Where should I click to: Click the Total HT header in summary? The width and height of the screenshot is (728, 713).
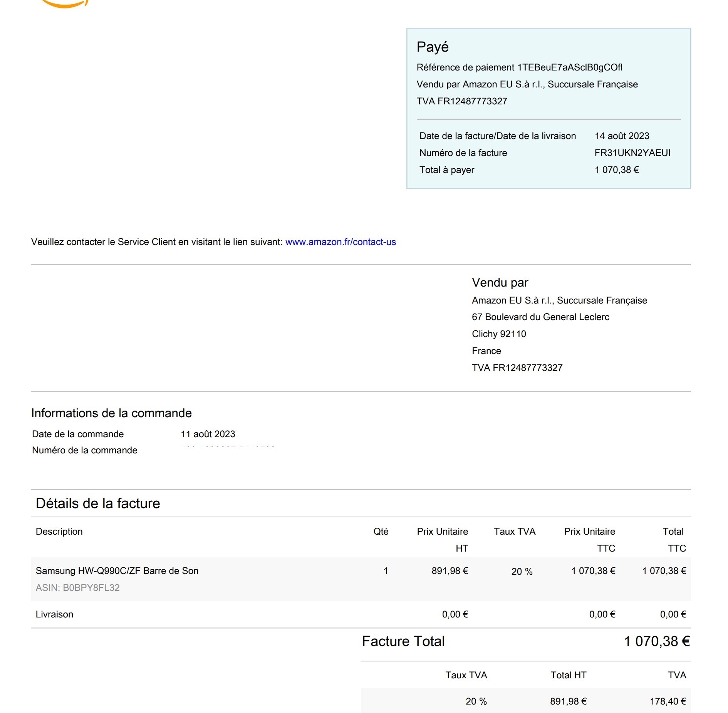569,675
